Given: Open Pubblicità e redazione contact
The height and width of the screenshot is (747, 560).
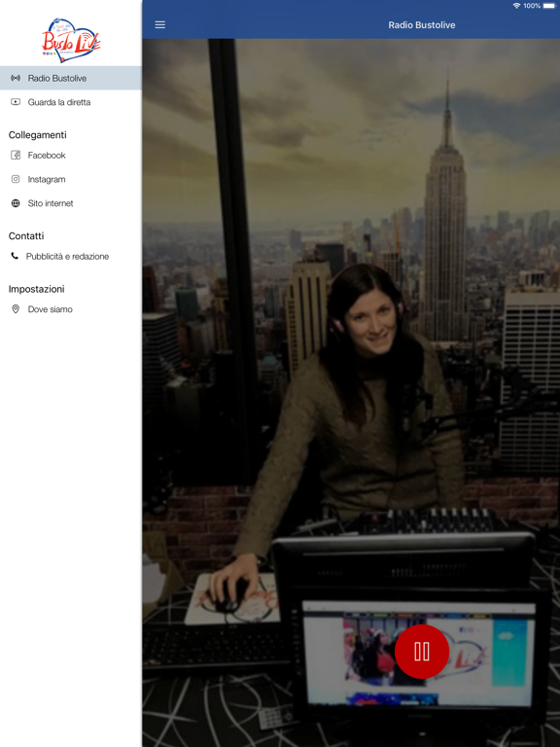Looking at the screenshot, I should click(x=71, y=257).
